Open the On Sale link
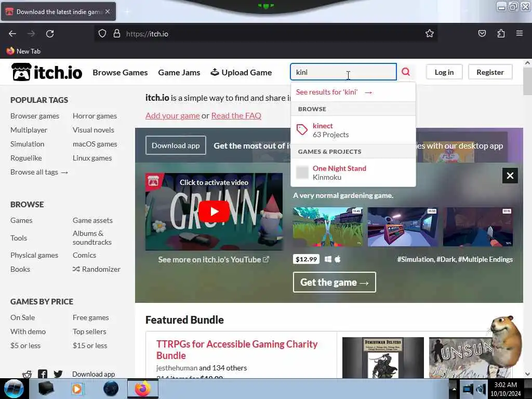532x399 pixels. tap(22, 317)
